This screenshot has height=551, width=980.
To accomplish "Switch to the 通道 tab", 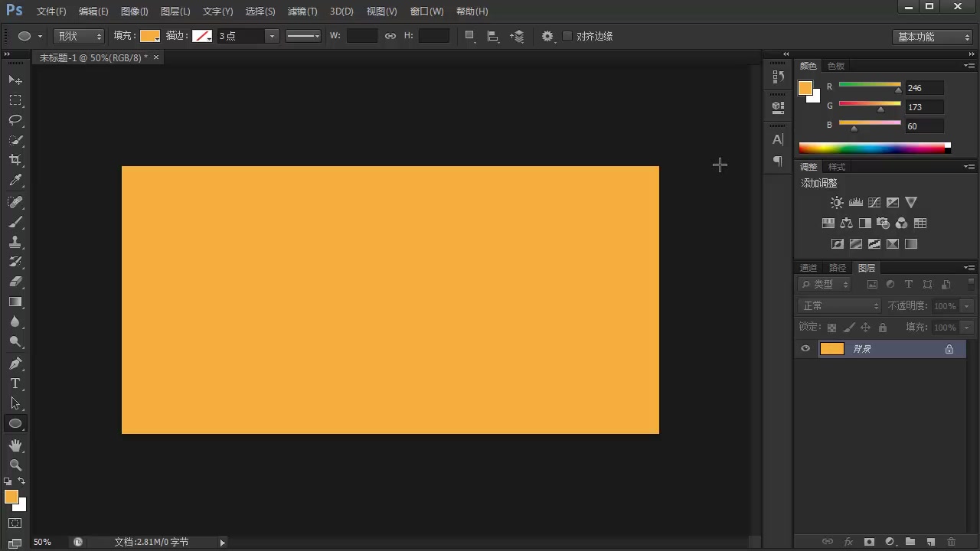I will click(808, 268).
